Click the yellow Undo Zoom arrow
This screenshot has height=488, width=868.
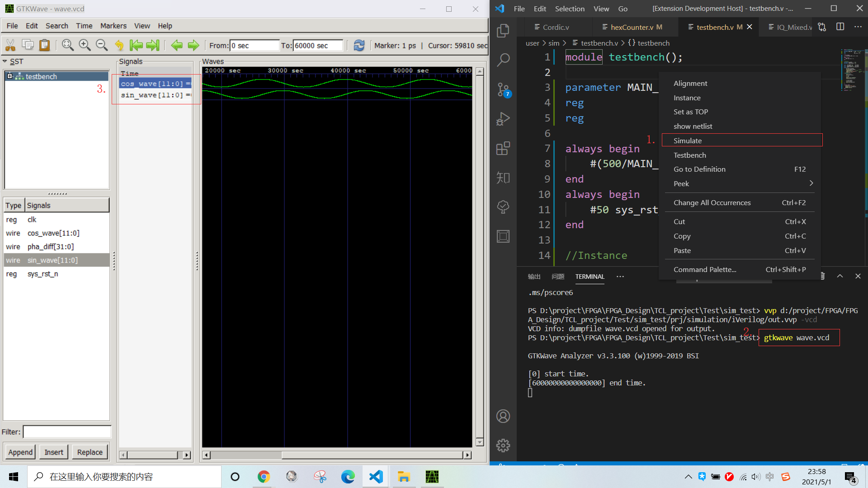pos(119,45)
